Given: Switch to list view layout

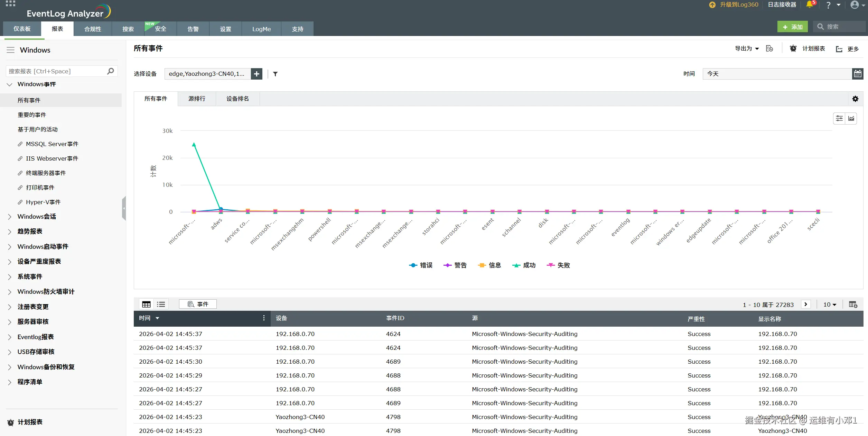Looking at the screenshot, I should pos(161,304).
